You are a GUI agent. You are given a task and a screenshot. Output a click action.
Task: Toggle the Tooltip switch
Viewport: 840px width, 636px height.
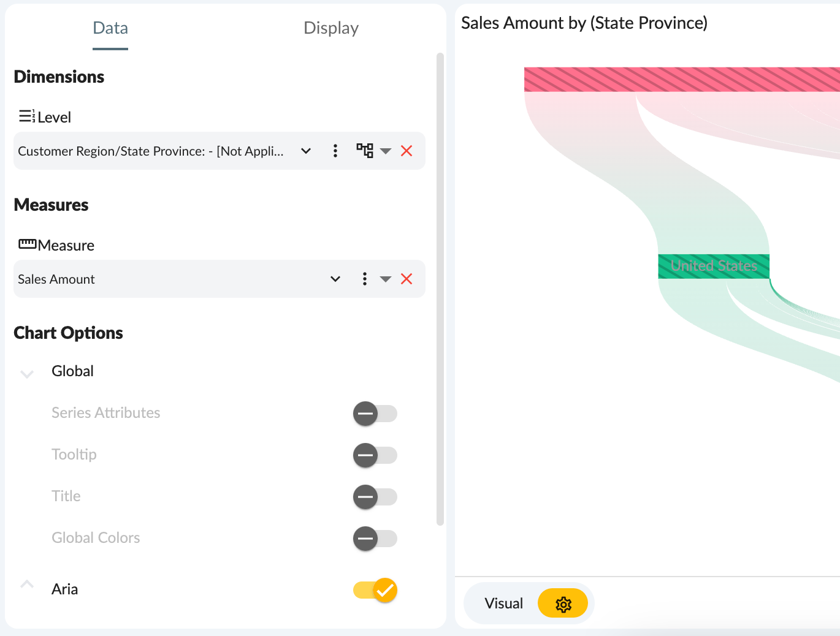375,455
